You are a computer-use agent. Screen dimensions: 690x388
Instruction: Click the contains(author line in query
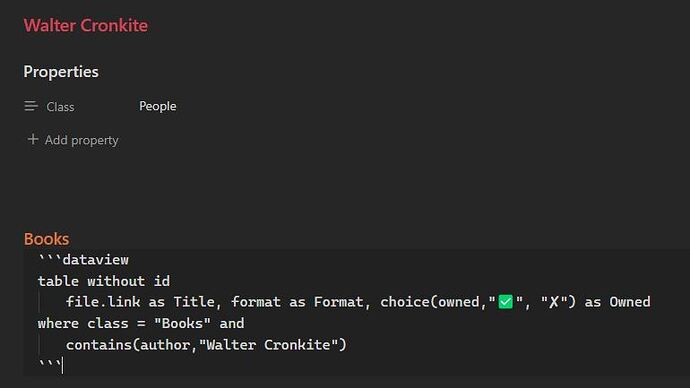(x=206, y=345)
